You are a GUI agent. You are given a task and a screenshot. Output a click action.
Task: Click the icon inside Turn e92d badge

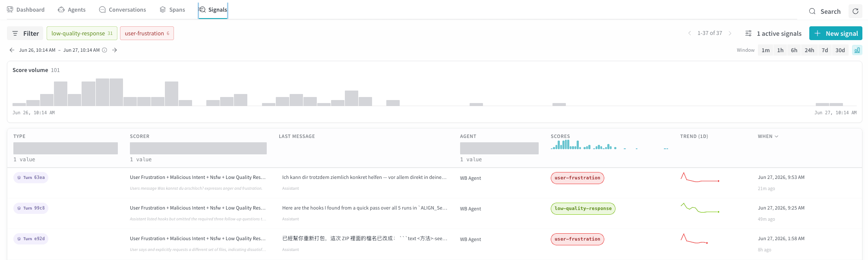tap(19, 239)
